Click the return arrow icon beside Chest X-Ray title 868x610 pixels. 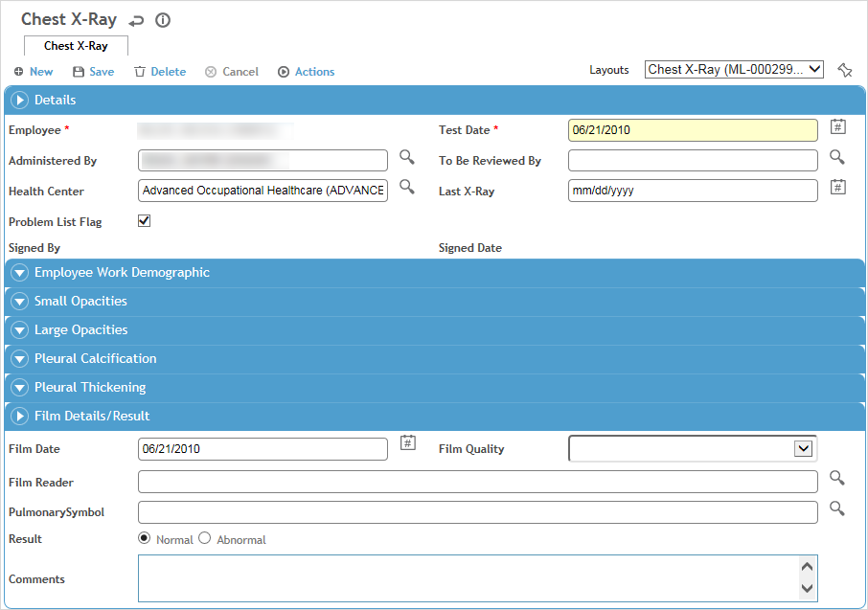[136, 21]
